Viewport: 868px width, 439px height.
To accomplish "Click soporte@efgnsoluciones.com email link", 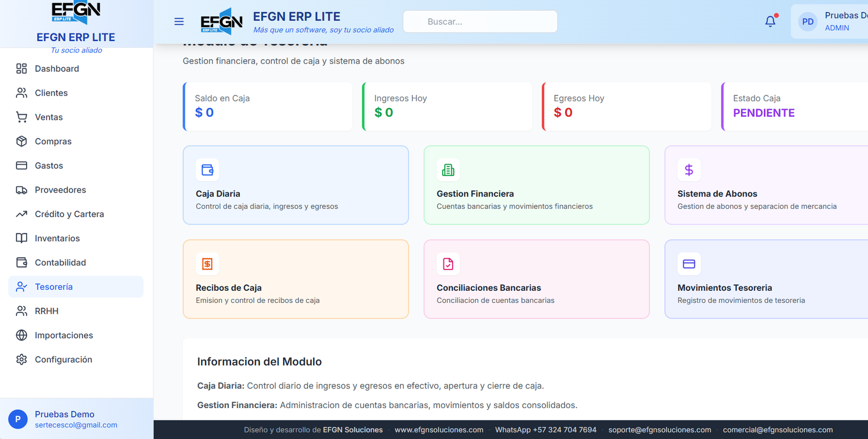I will [x=660, y=430].
